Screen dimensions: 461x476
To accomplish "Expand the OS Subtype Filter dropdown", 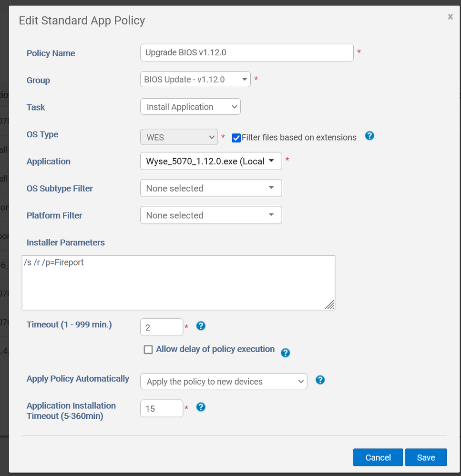I will pyautogui.click(x=211, y=188).
